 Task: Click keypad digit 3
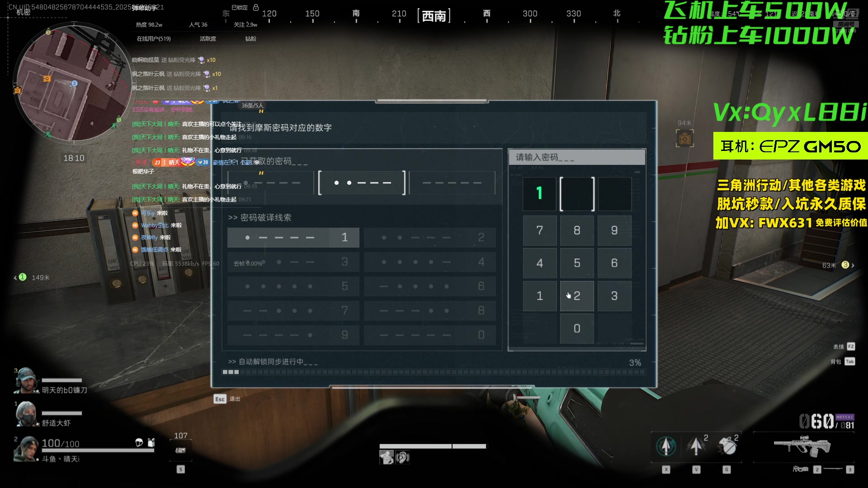(614, 296)
